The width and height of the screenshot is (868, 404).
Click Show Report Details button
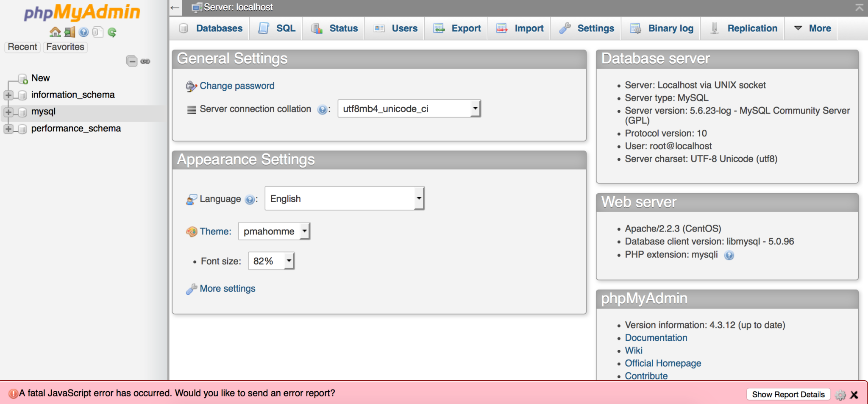[x=788, y=394]
